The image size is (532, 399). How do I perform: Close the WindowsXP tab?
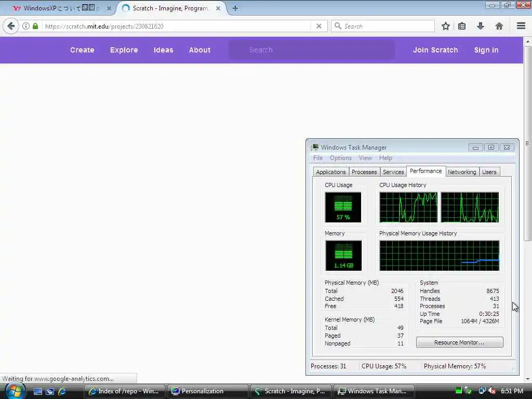109,8
